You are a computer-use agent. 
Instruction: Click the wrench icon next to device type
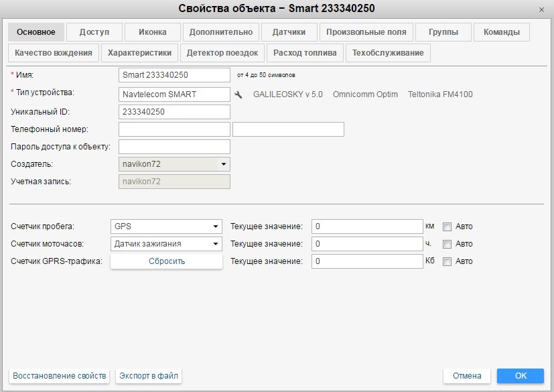coord(238,94)
